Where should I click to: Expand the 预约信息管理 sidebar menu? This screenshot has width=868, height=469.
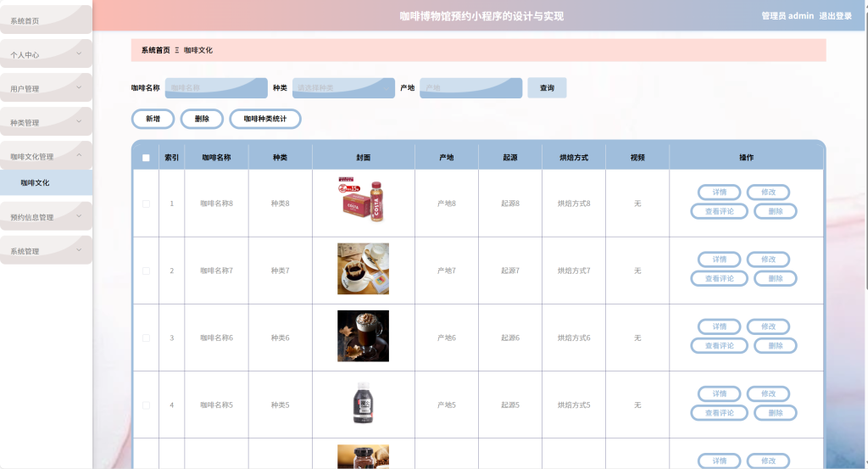[x=46, y=216]
